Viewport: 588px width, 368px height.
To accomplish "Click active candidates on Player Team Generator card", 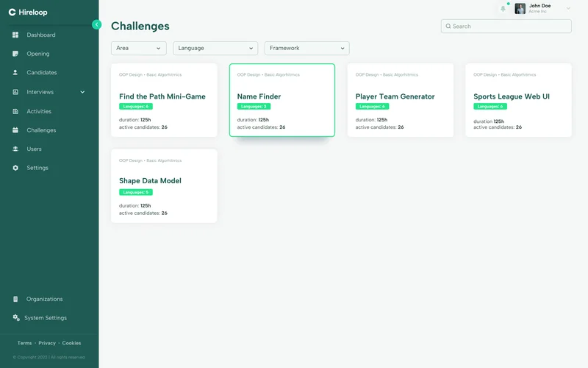I will (x=379, y=127).
